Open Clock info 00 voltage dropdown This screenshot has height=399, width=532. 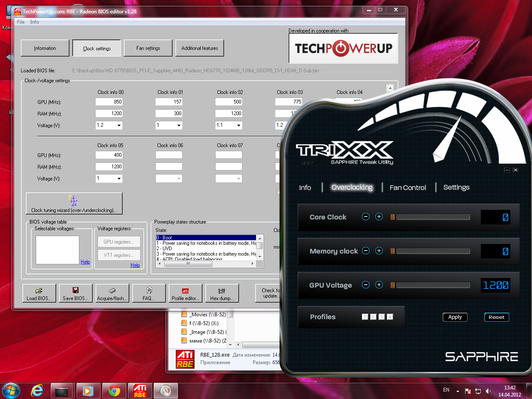point(119,125)
